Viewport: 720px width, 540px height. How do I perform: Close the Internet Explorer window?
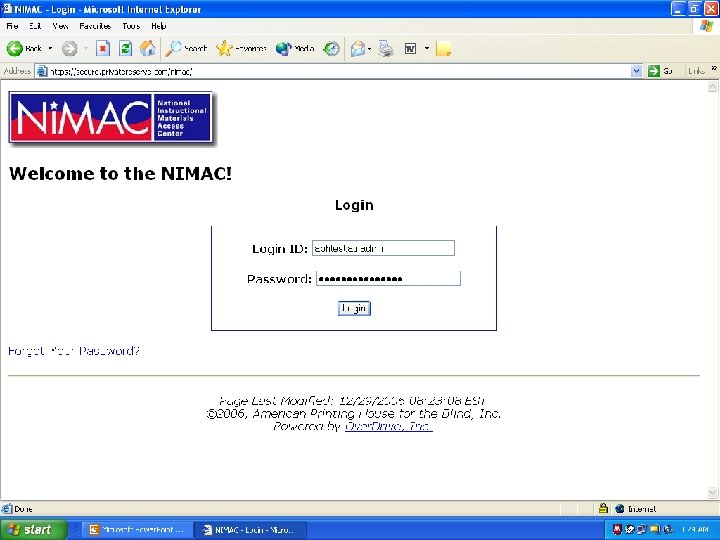711,9
